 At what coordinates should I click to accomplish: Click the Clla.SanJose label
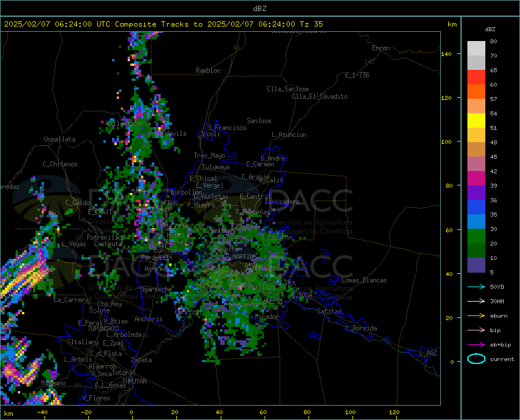tap(288, 89)
